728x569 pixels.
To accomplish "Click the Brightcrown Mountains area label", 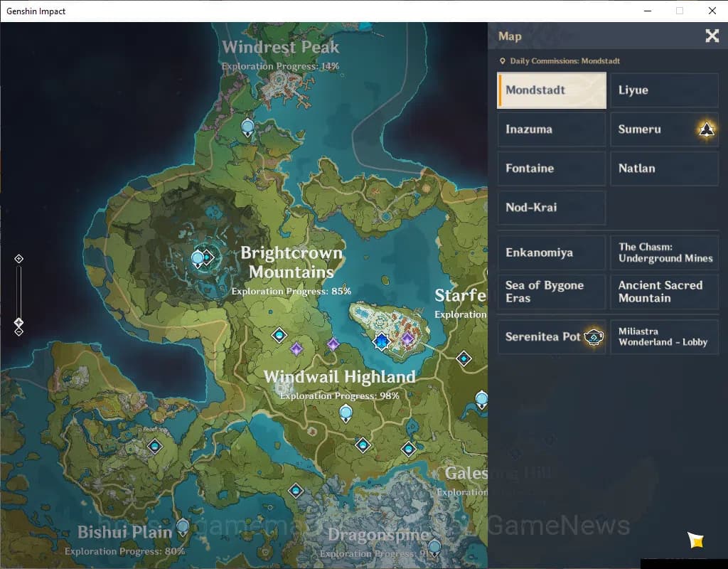I will [291, 262].
